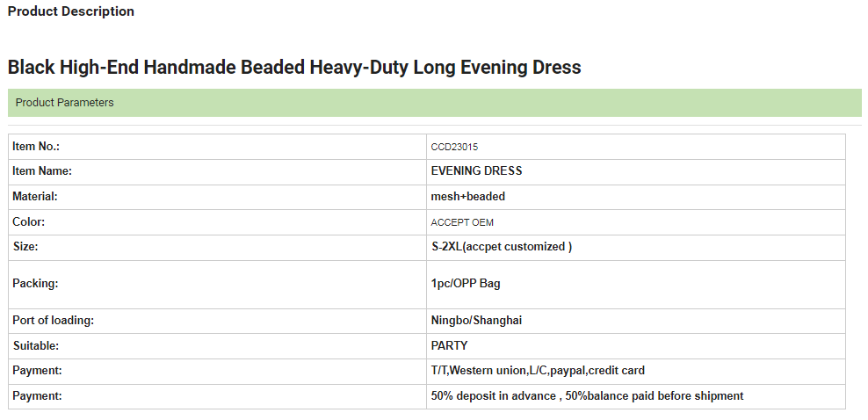This screenshot has height=420, width=868.
Task: Click the Product Description heading
Action: [71, 11]
